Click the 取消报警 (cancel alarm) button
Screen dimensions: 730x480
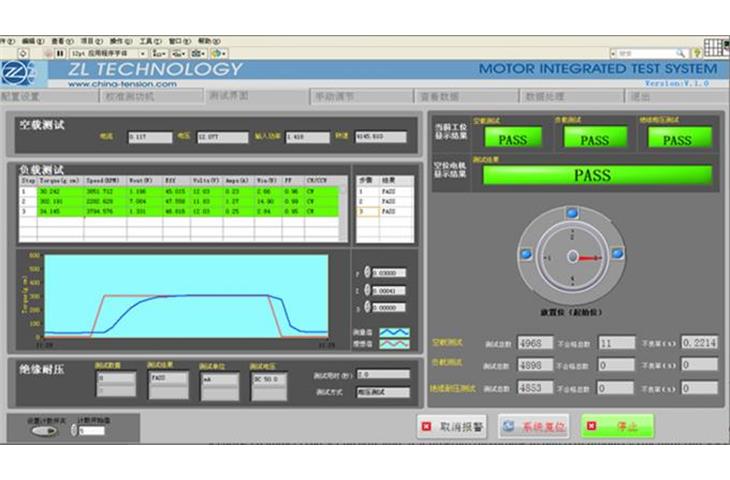(x=452, y=426)
